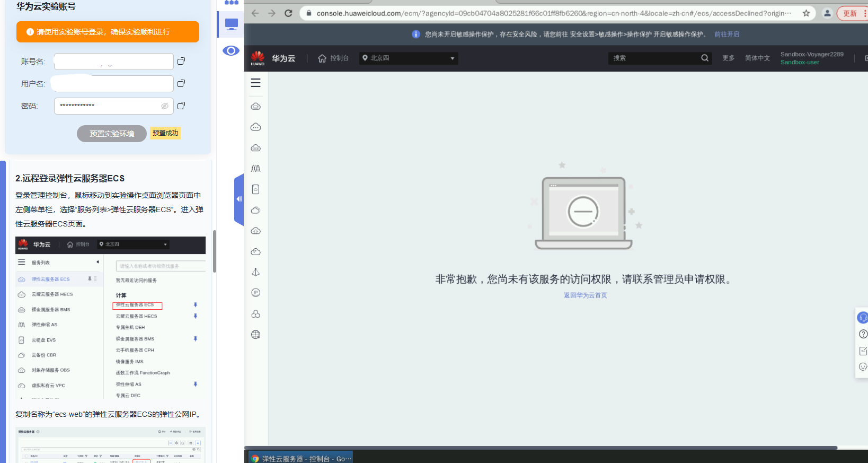The image size is (868, 463).
Task: Open Cloud Backup CBR sidebar icon
Action: (255, 210)
